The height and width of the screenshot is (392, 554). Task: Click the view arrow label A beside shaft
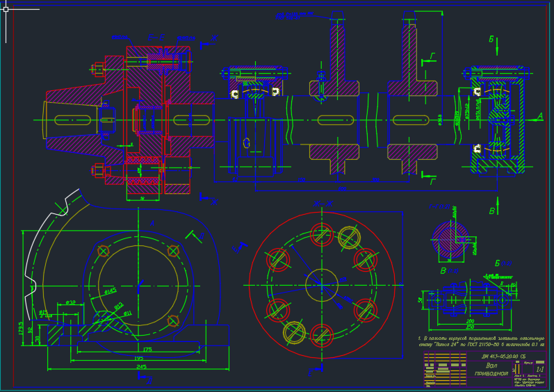539,116
